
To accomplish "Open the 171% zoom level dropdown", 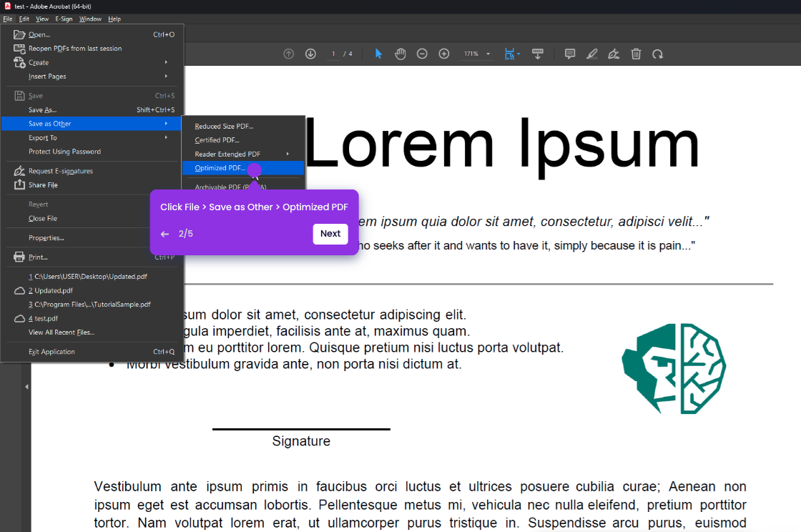I will tap(488, 54).
